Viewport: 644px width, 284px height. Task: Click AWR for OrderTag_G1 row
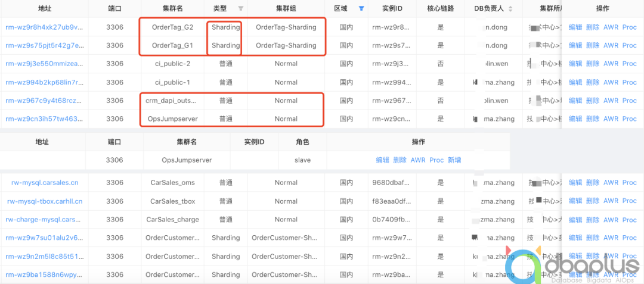[611, 45]
